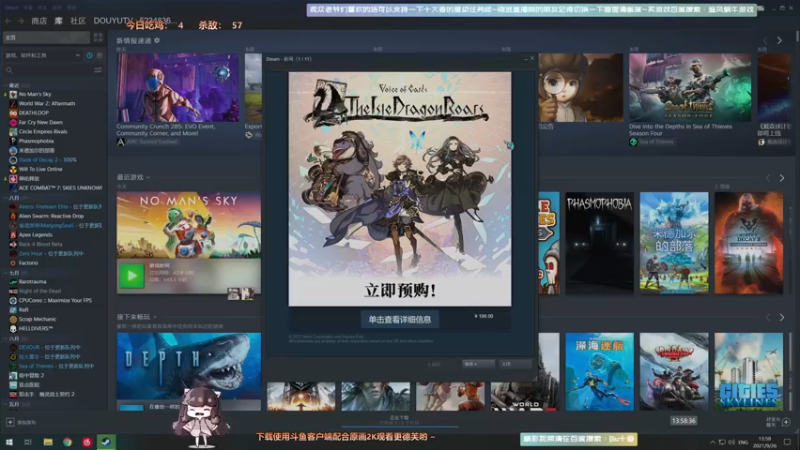Click the Voice of Cards promo image
800x450 pixels.
[400, 189]
